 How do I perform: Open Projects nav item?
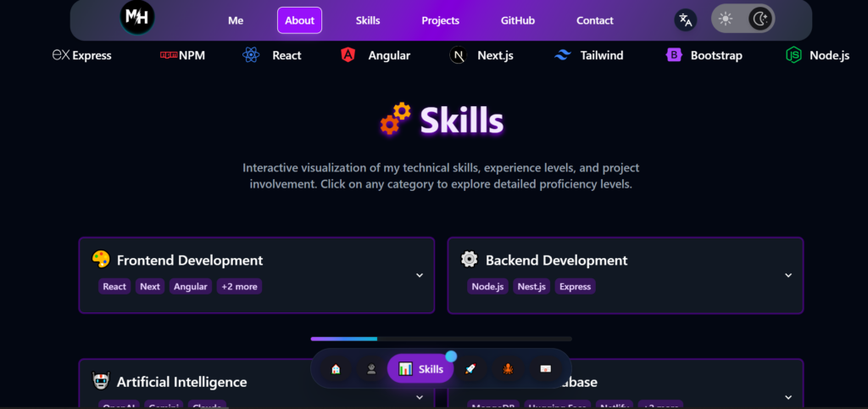[441, 20]
